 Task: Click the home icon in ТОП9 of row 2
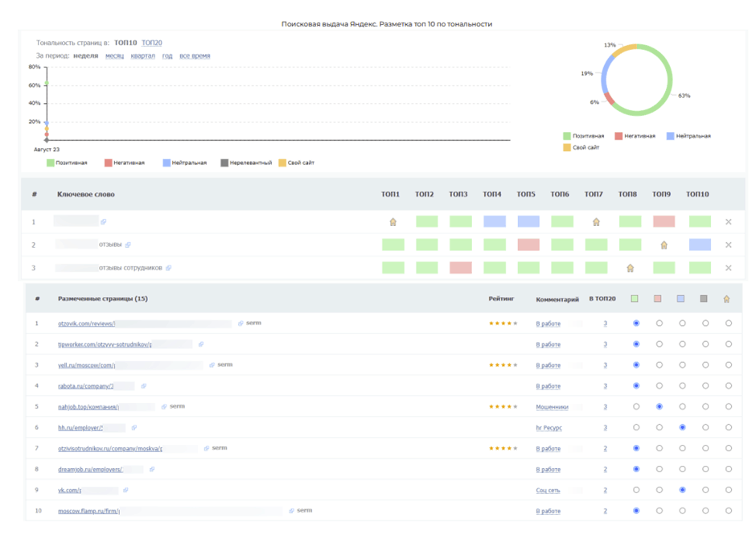click(x=664, y=245)
